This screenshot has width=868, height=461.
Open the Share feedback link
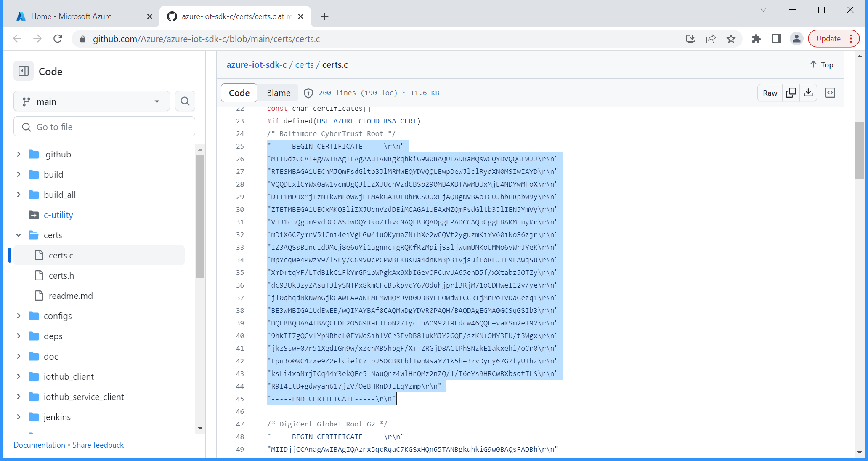point(98,445)
